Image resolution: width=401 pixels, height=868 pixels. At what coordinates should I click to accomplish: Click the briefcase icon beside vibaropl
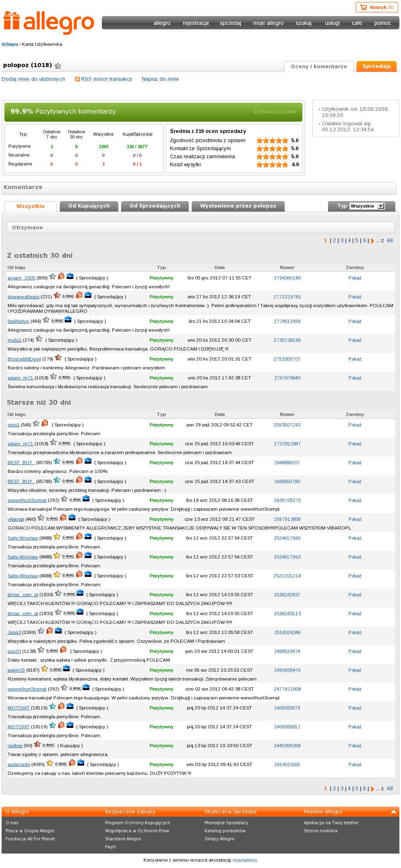pos(72,518)
